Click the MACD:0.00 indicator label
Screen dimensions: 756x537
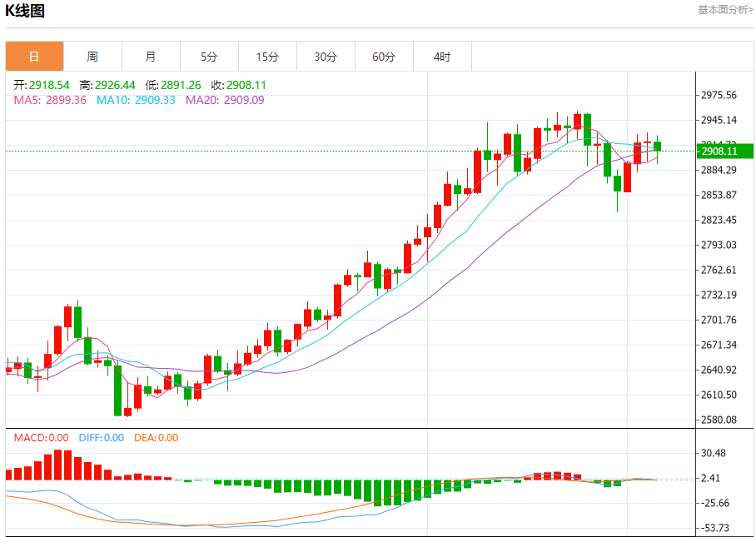(42, 438)
